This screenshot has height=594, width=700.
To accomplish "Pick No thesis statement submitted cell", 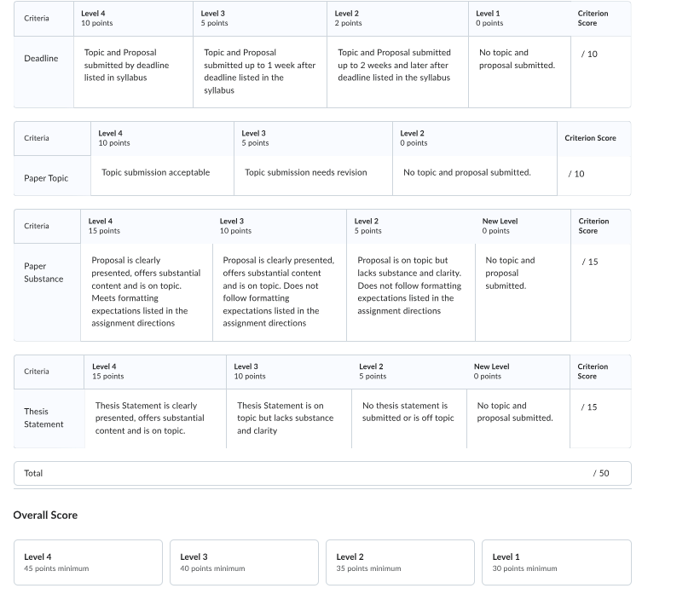I will click(x=409, y=418).
